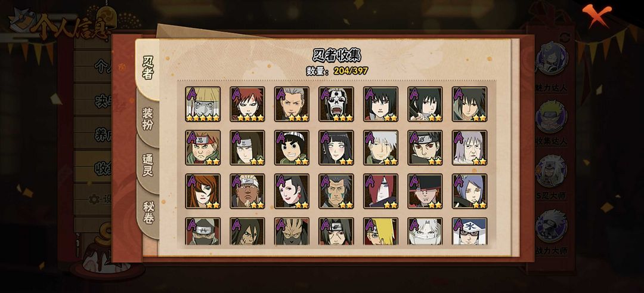Select Rock Lee bowl-cut portrait
This screenshot has width=644, height=293.
click(x=292, y=147)
